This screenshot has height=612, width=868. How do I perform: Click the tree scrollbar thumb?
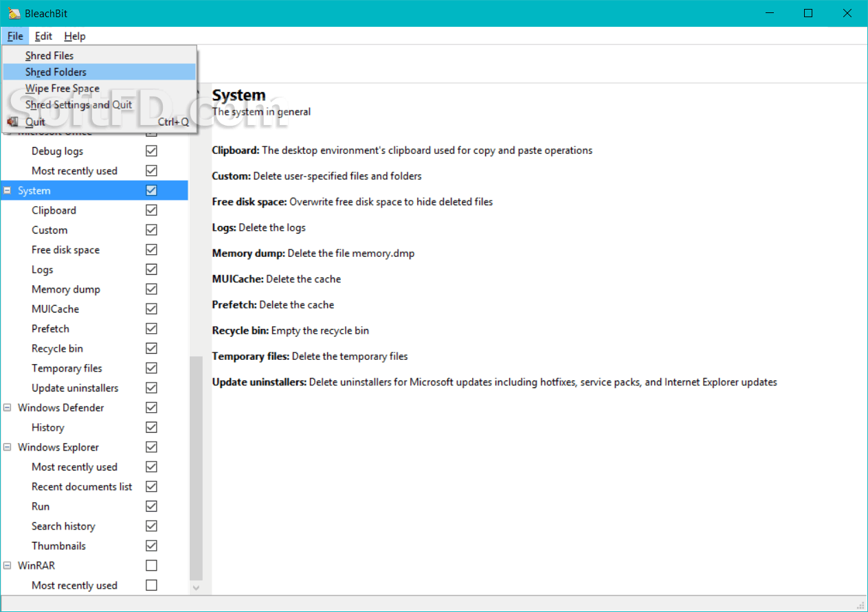[197, 468]
